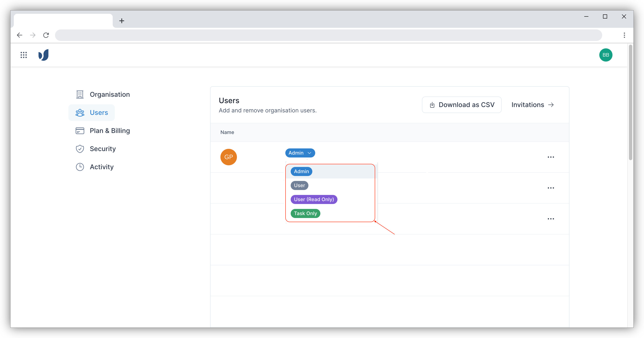Open browser options via three-dot menu
The height and width of the screenshot is (338, 644).
[x=624, y=35]
